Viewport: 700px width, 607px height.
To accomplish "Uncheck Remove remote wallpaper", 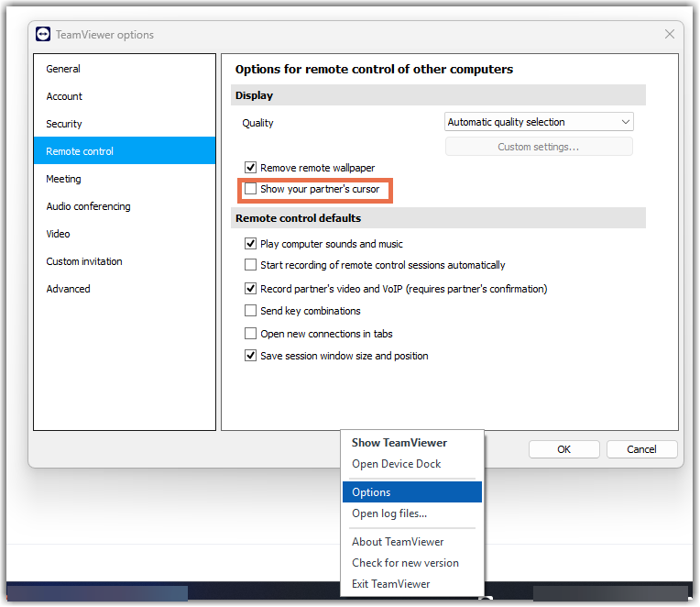I will (250, 168).
